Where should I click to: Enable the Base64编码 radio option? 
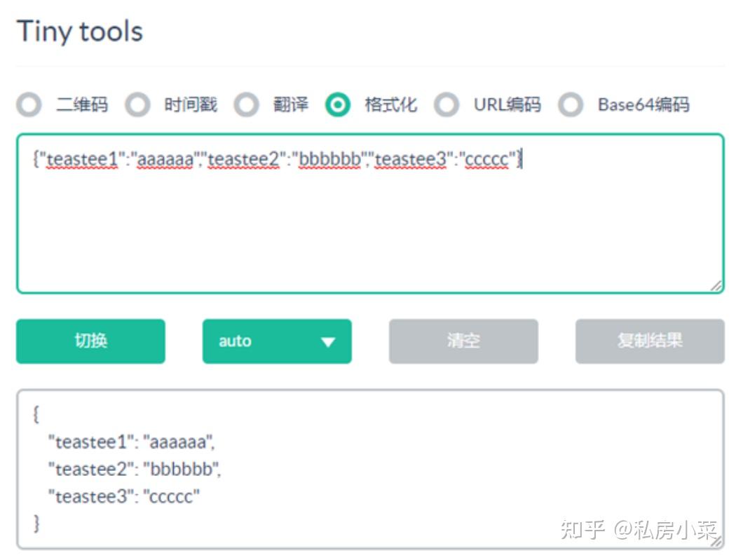(571, 105)
